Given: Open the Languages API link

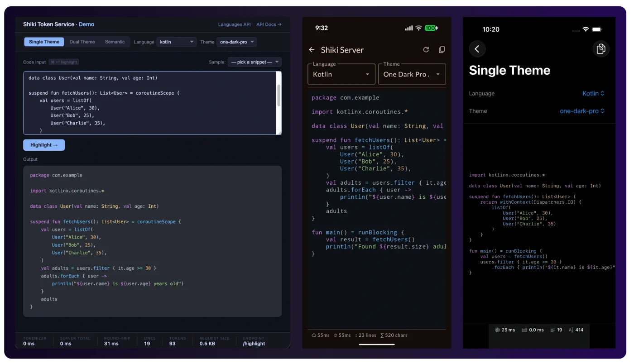Looking at the screenshot, I should [x=234, y=24].
